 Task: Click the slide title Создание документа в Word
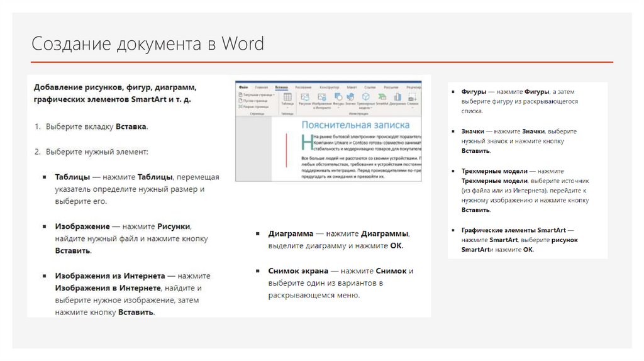[148, 45]
